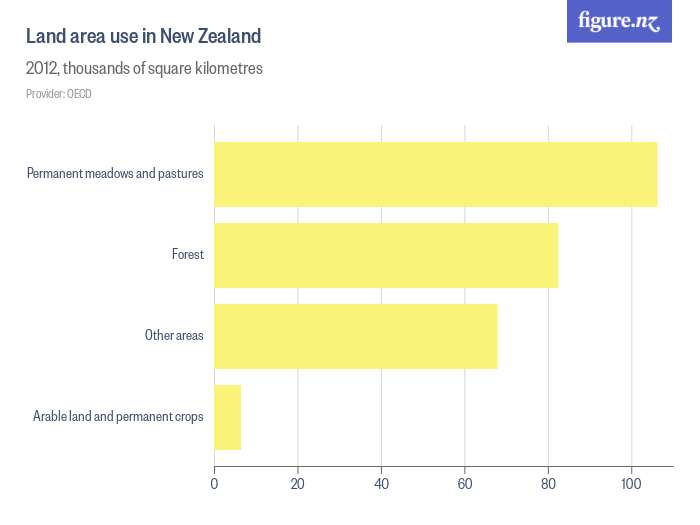
Task: Click 'Arable land and permanent crops' label
Action: [x=118, y=417]
